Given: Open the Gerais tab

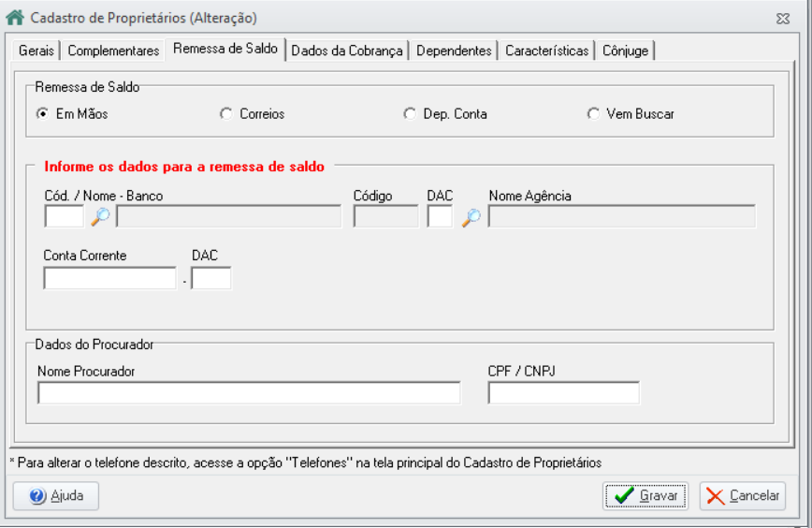Looking at the screenshot, I should [x=36, y=51].
